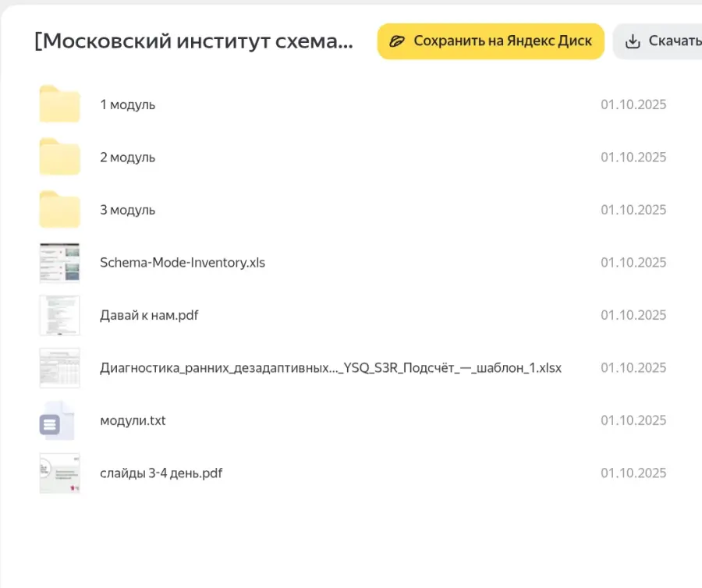
Task: Click the download arrow icon
Action: pyautogui.click(x=633, y=41)
